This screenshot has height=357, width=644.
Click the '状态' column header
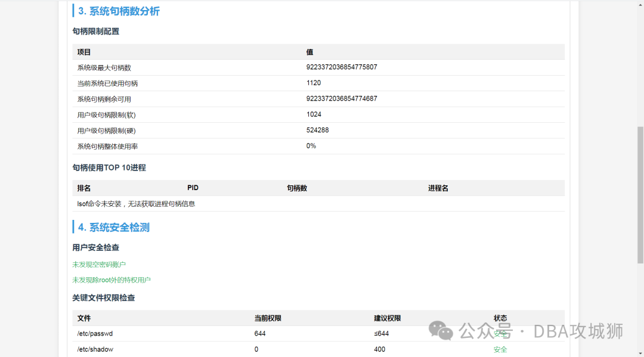click(x=500, y=318)
